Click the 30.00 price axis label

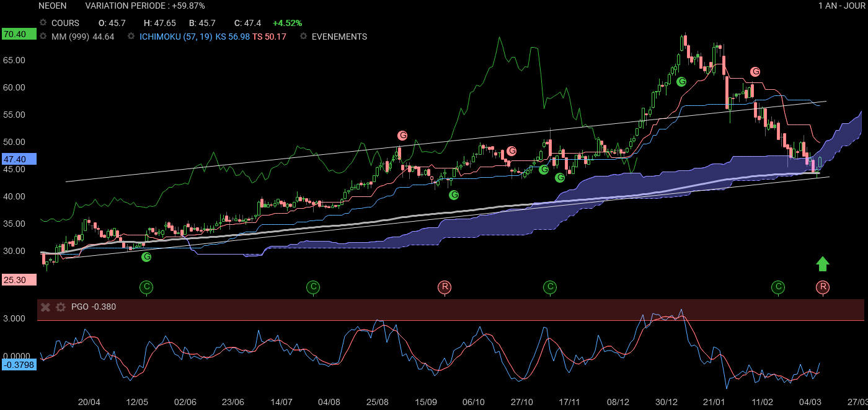(15, 251)
